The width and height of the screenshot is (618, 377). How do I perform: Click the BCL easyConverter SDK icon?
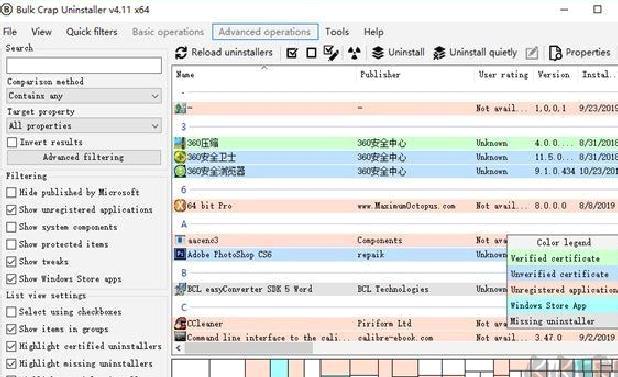click(180, 289)
